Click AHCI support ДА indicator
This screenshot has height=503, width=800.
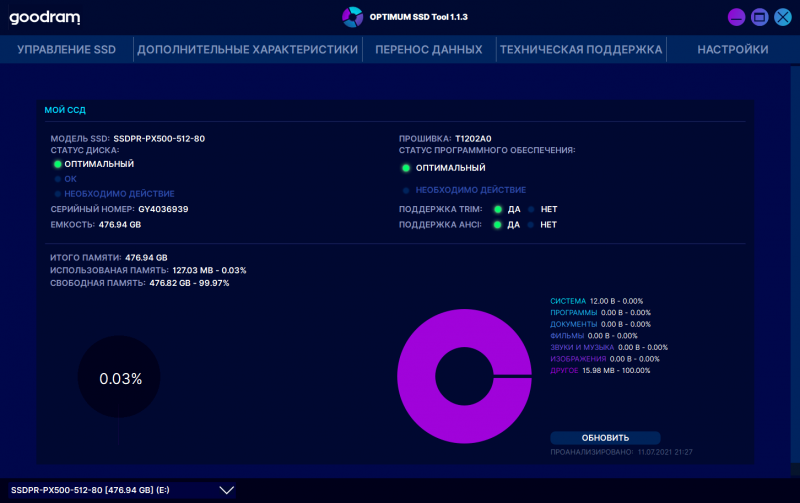point(497,225)
